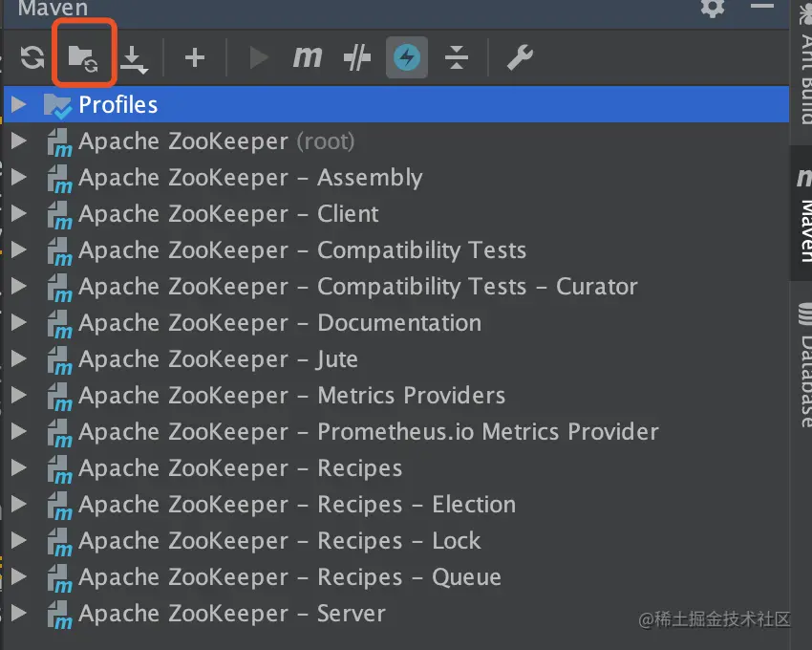Toggle Offline Mode icon in toolbar
The height and width of the screenshot is (650, 812).
[357, 57]
